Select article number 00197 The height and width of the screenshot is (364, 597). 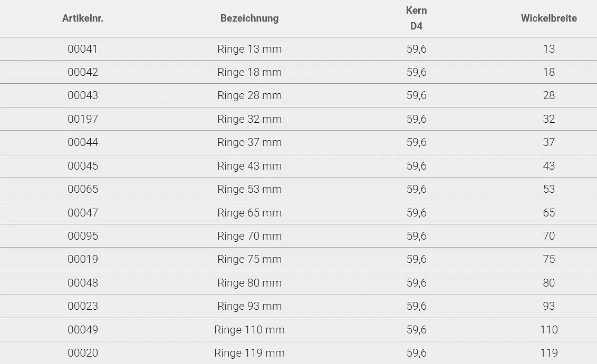coord(83,119)
